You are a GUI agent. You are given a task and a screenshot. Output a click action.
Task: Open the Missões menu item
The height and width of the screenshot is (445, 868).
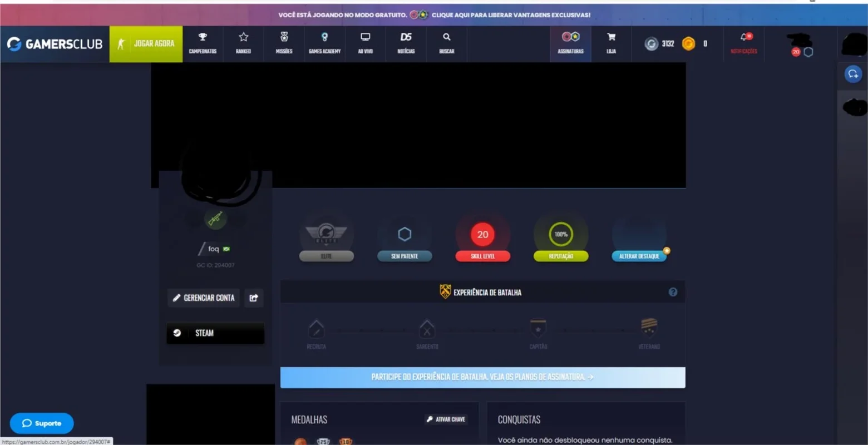[284, 44]
